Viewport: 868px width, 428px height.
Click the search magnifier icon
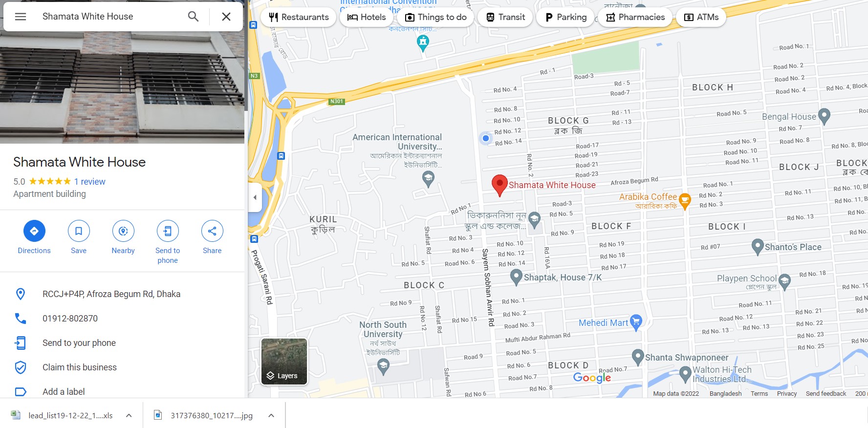[x=194, y=17]
